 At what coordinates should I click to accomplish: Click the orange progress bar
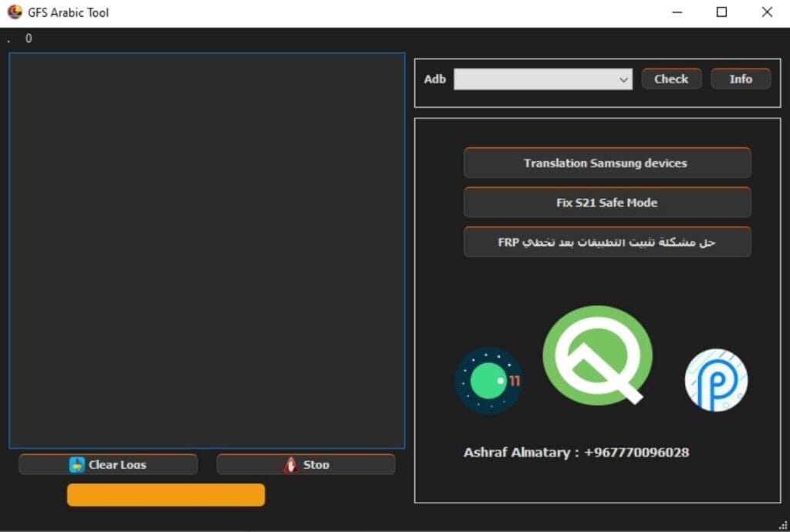[166, 495]
